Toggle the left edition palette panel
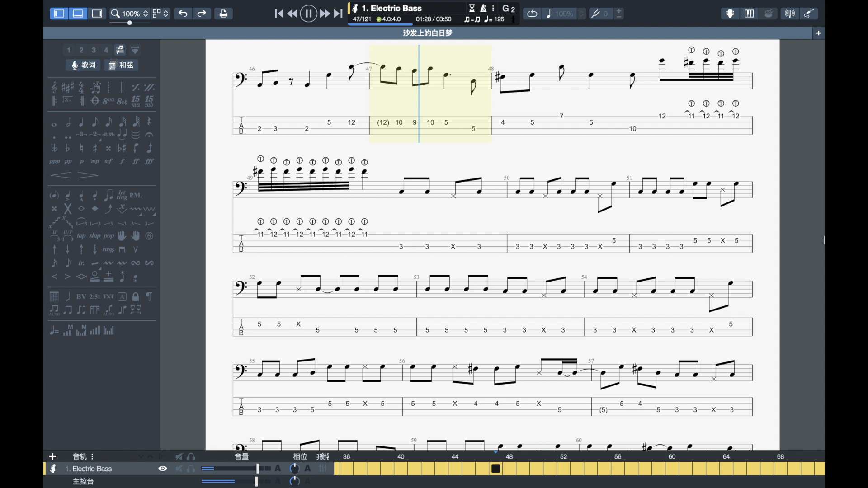The width and height of the screenshot is (868, 488). (x=59, y=14)
